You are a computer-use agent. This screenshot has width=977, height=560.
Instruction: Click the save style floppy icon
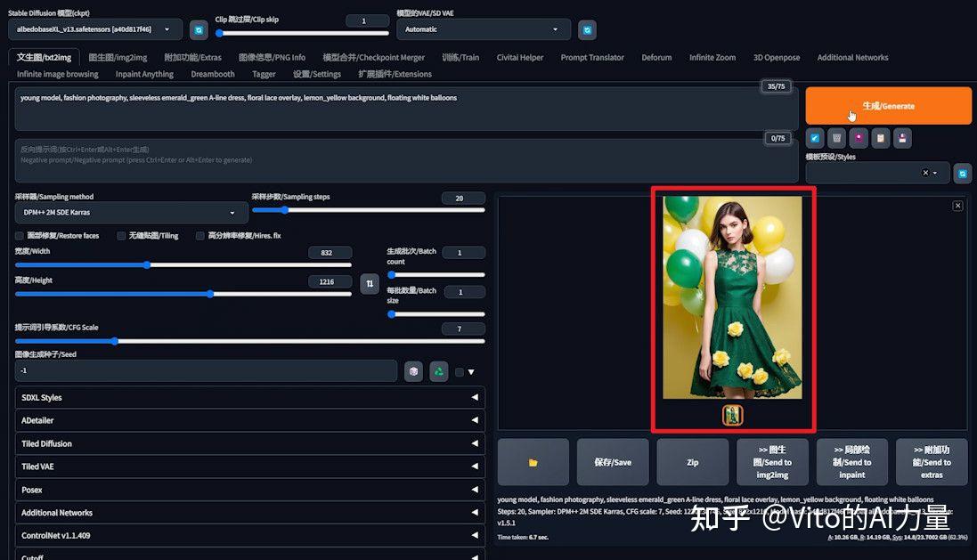click(902, 138)
